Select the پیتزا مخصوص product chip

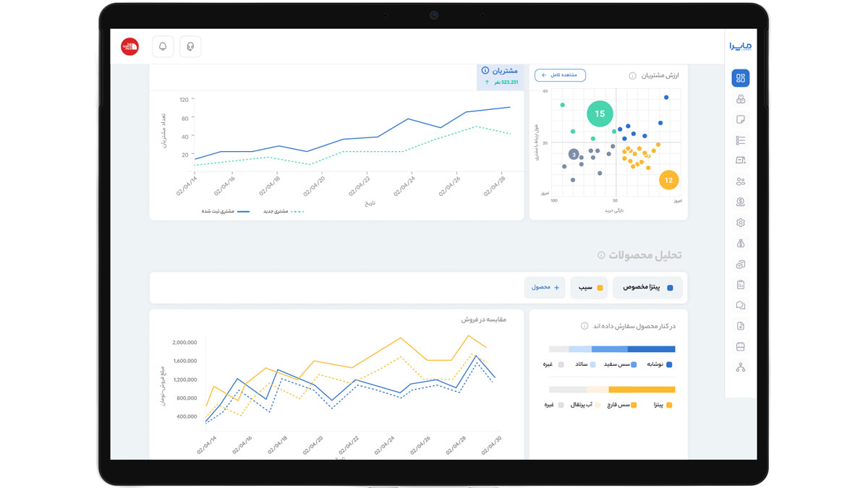point(647,288)
